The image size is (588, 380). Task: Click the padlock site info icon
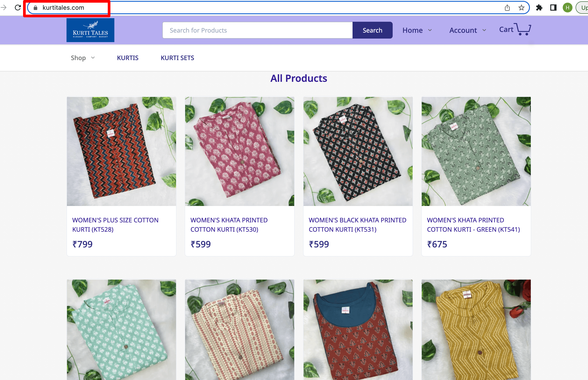(x=35, y=8)
